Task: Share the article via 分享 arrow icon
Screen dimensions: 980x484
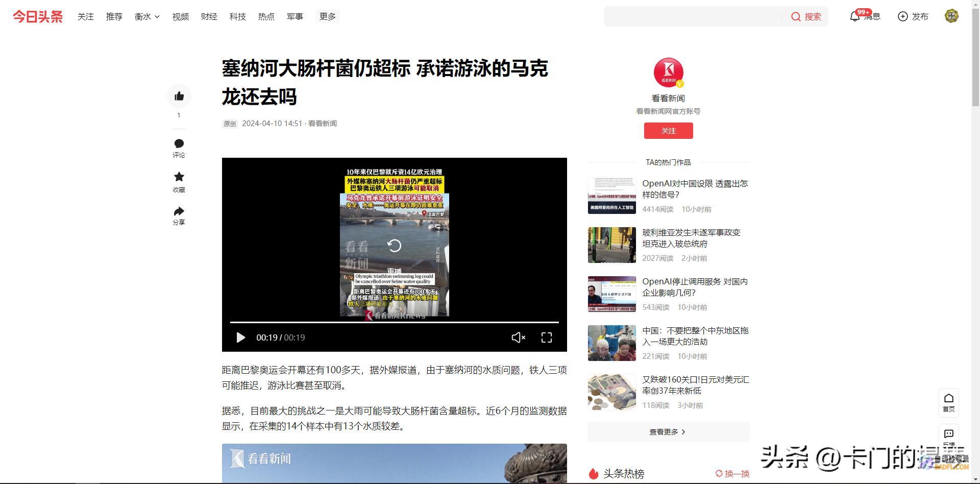Action: point(179,211)
